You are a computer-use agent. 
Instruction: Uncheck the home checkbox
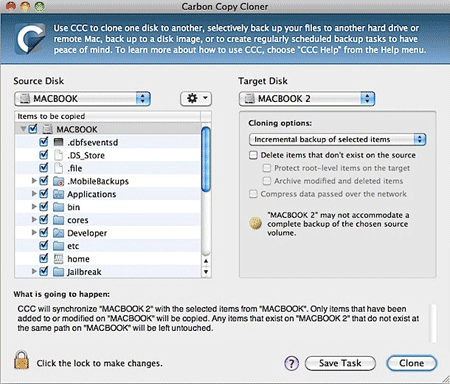tap(43, 258)
